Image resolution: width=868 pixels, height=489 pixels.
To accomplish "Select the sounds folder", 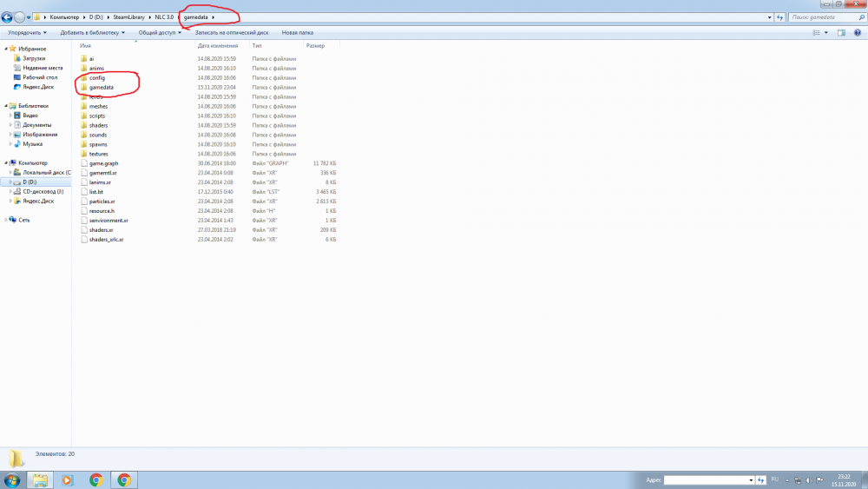I will [x=98, y=135].
